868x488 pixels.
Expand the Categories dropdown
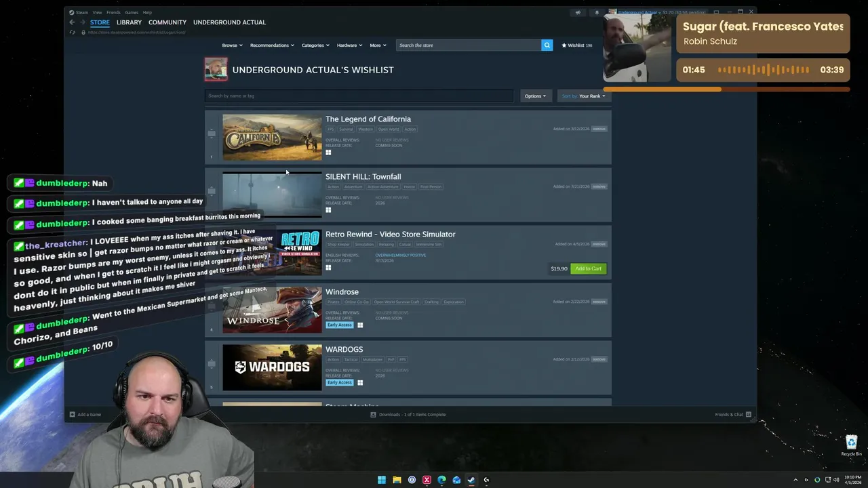coord(315,45)
